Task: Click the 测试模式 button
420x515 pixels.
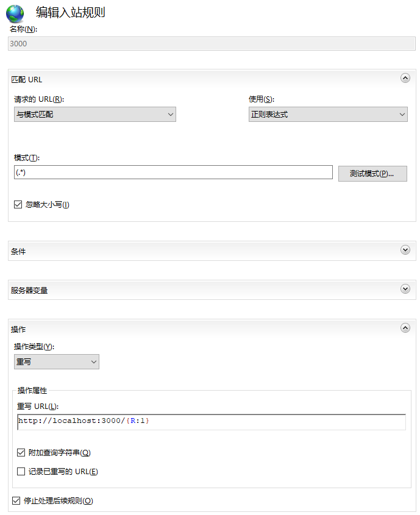Action: [x=372, y=174]
